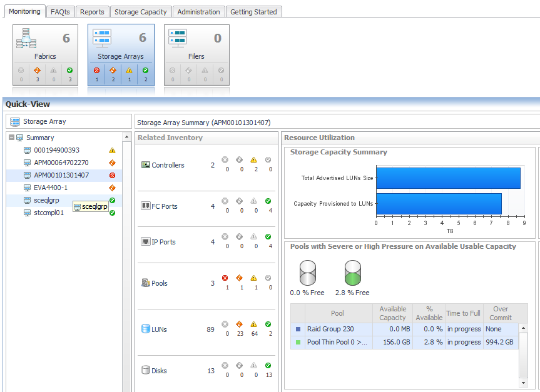The height and width of the screenshot is (392, 540).
Task: Click the Filers tile icon
Action: pyautogui.click(x=178, y=39)
